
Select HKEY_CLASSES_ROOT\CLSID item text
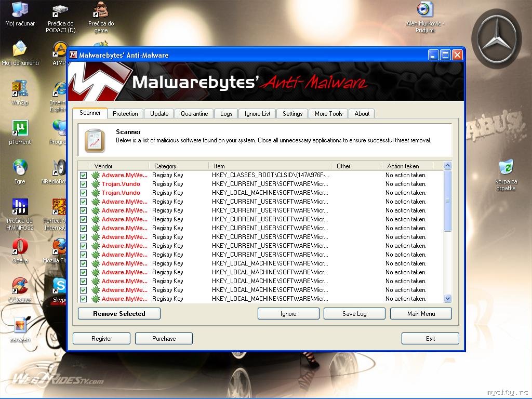pyautogui.click(x=270, y=175)
